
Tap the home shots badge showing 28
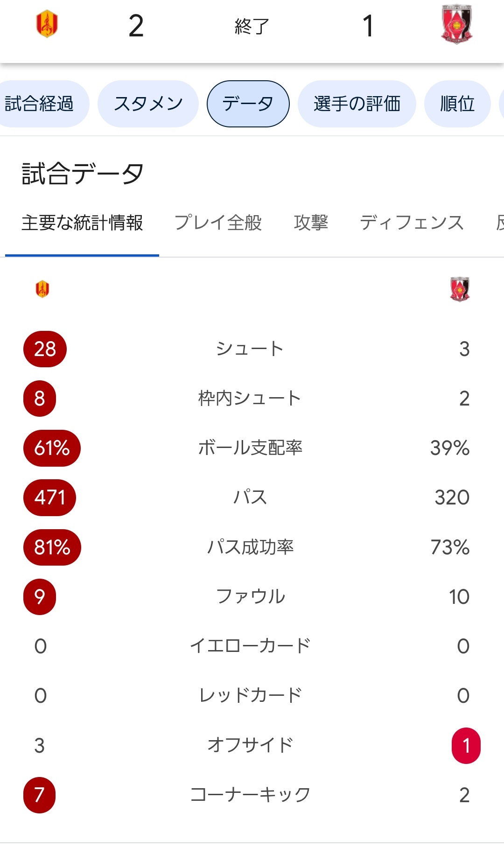(45, 349)
